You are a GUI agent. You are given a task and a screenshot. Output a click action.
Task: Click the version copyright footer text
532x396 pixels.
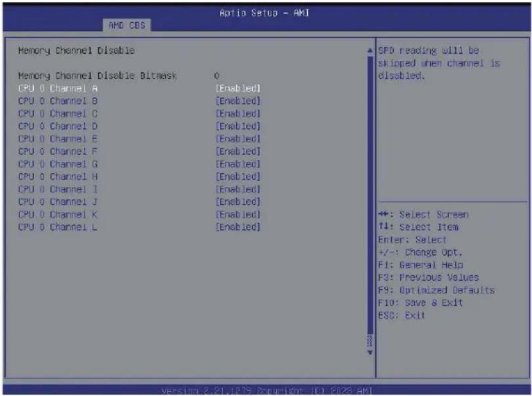tap(266, 391)
